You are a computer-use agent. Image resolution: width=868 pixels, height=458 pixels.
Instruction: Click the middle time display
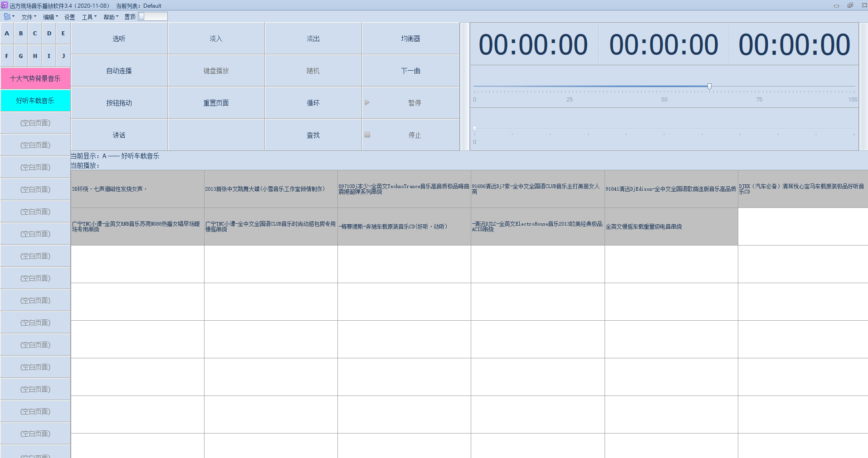tap(663, 45)
